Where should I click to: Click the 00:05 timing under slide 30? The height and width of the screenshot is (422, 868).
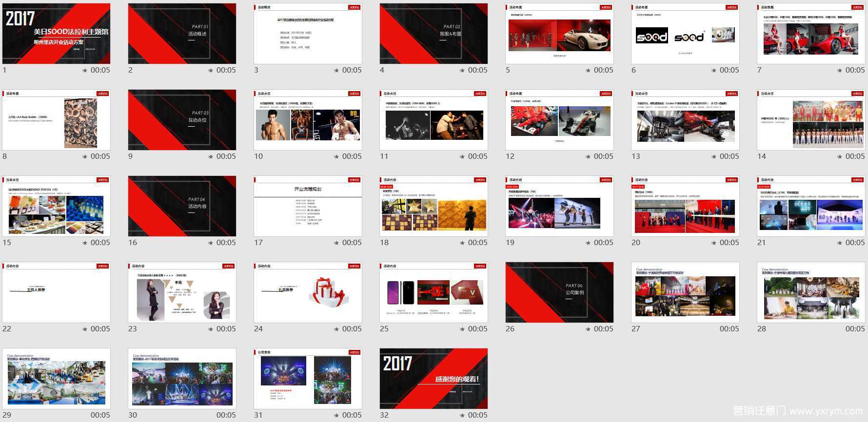pyautogui.click(x=226, y=415)
